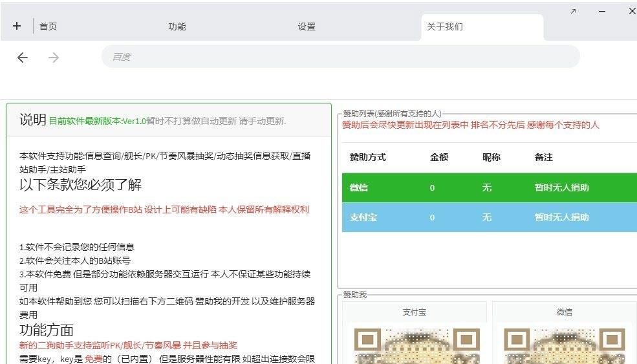Screen dimensions: 637x364
Task: Click the 支付宝 heading above the QR code
Action: (415, 312)
